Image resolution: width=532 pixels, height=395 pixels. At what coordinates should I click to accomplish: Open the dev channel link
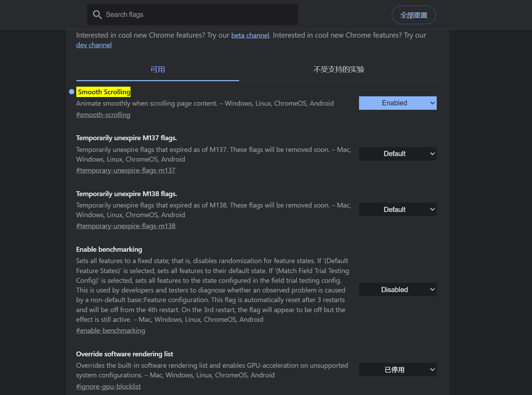click(x=94, y=45)
